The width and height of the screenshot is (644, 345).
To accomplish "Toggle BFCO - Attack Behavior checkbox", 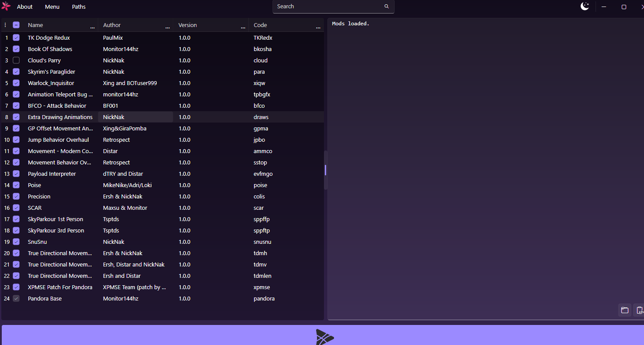I will [16, 106].
